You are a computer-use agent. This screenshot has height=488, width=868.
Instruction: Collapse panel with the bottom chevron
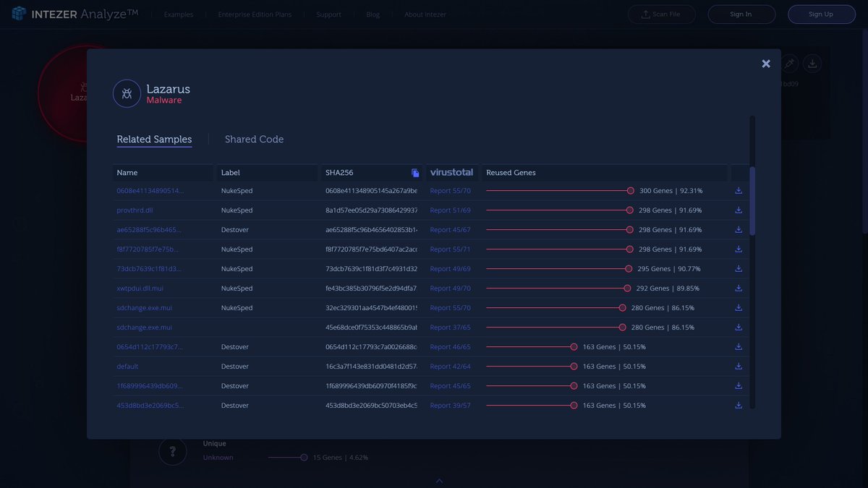[439, 481]
